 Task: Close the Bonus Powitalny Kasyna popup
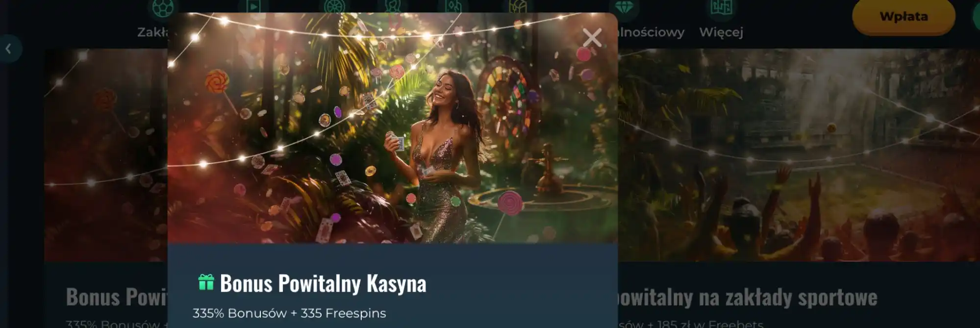pos(592,37)
